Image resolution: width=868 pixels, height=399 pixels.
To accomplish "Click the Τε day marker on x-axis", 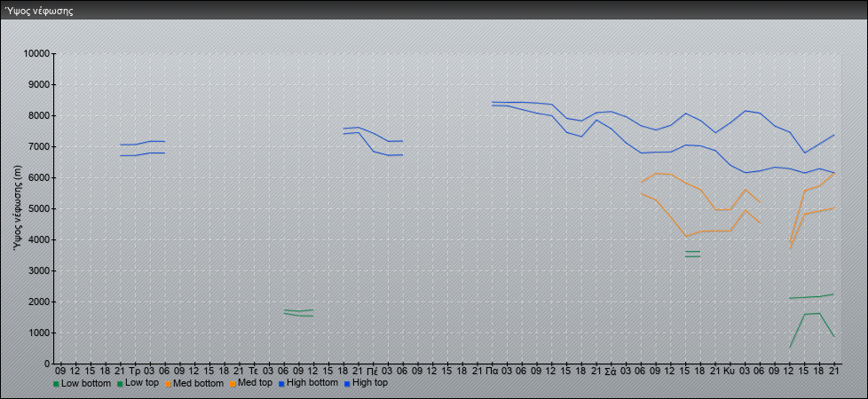I will [x=253, y=371].
